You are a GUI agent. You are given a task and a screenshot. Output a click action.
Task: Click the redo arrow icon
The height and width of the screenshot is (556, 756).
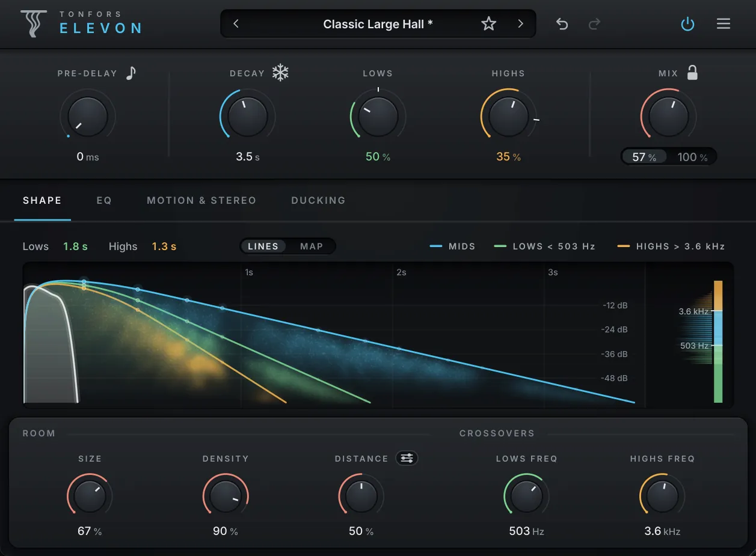[594, 24]
